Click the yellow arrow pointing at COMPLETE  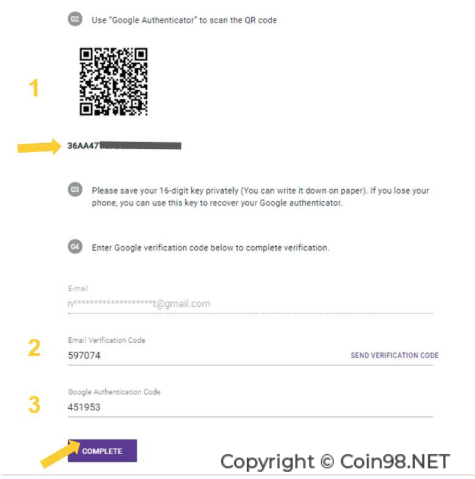pyautogui.click(x=60, y=453)
